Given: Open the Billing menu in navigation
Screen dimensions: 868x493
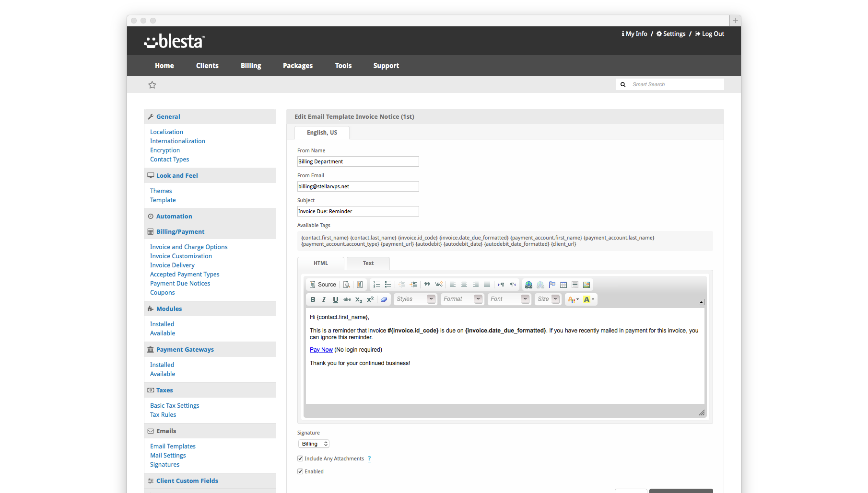Looking at the screenshot, I should pyautogui.click(x=251, y=66).
